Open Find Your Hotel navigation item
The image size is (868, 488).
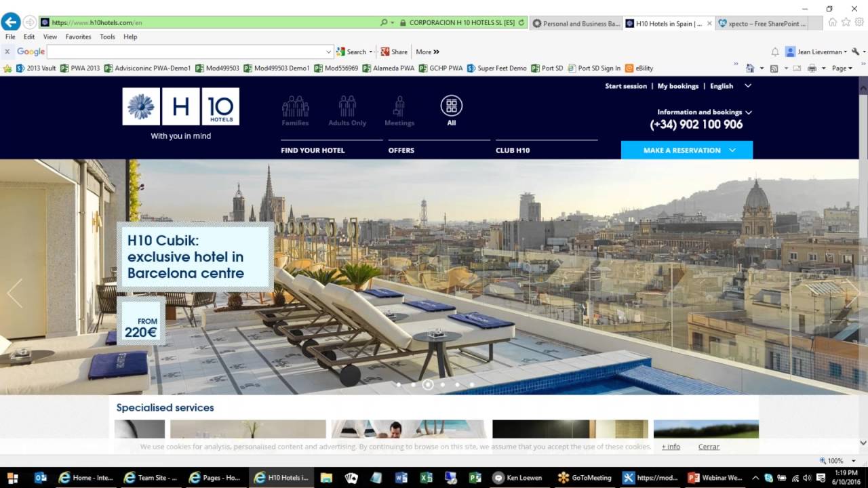pyautogui.click(x=313, y=150)
